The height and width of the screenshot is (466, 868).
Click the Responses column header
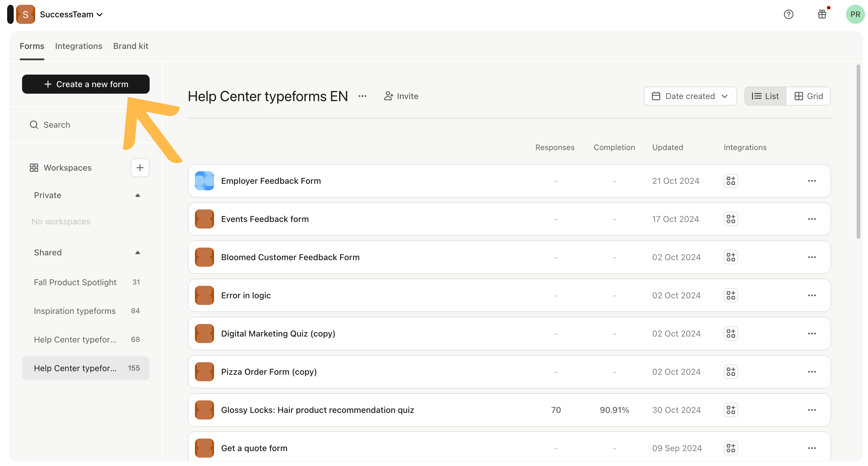point(555,147)
